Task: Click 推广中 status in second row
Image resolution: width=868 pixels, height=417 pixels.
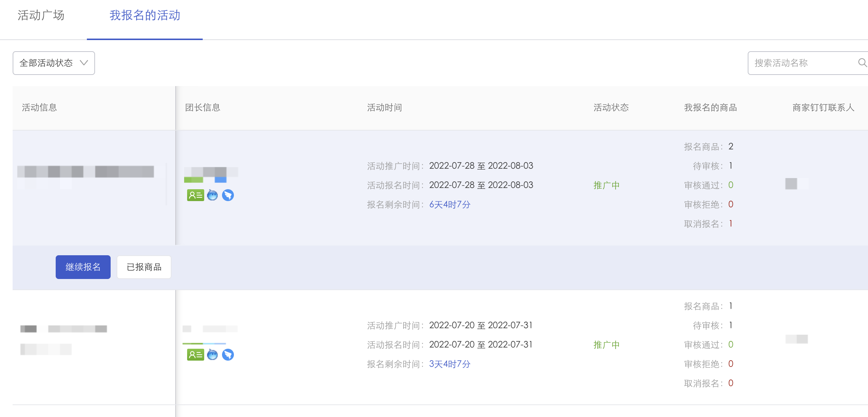Action: 607,345
